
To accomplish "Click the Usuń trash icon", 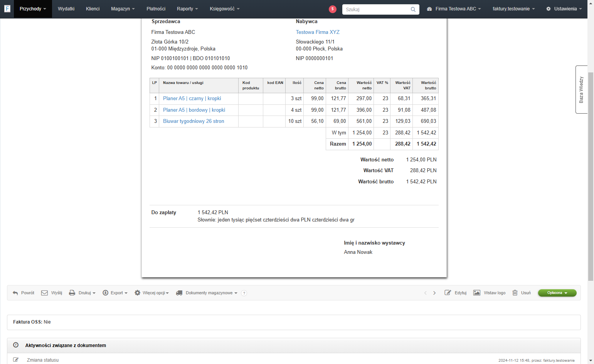I will point(515,293).
